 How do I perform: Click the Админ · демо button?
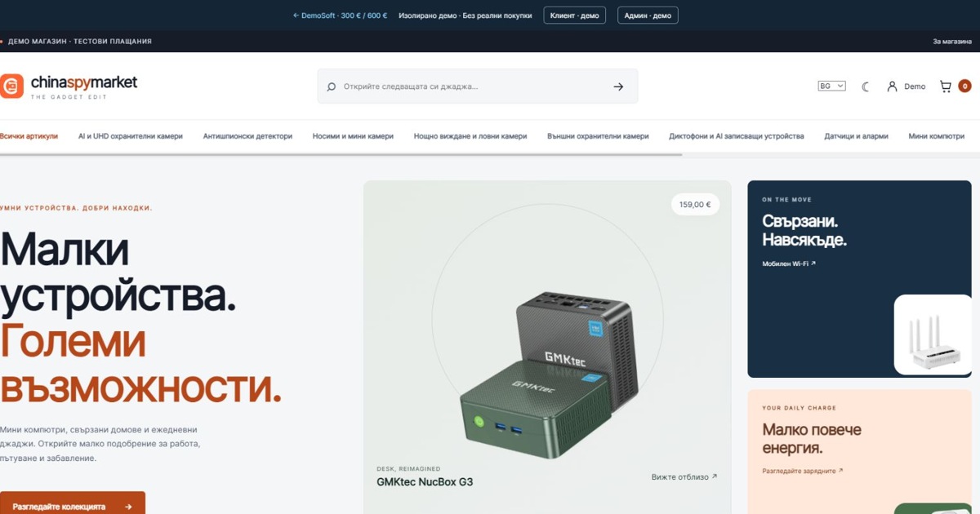648,16
